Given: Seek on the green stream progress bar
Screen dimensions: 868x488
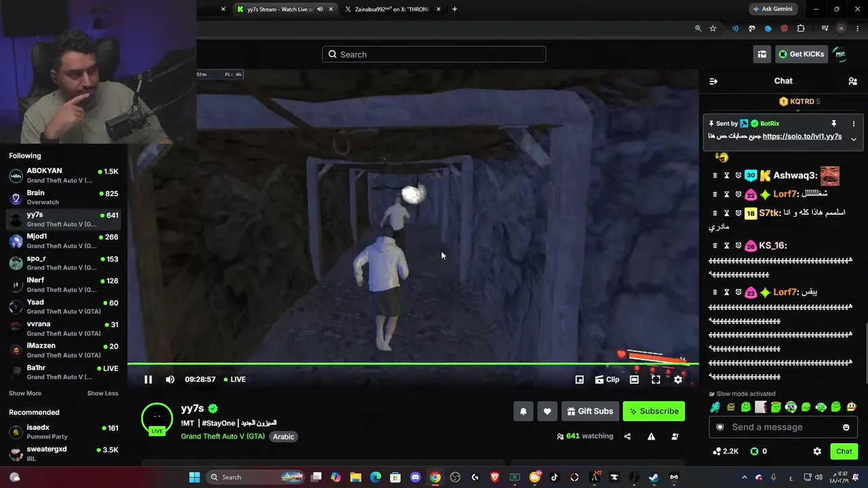Looking at the screenshot, I should (413, 365).
